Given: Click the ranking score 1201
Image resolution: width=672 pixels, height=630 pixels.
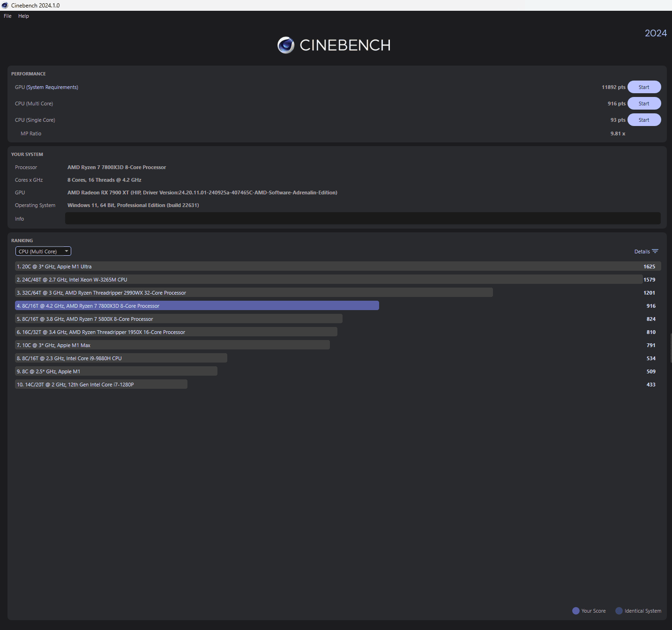Looking at the screenshot, I should pyautogui.click(x=650, y=293).
